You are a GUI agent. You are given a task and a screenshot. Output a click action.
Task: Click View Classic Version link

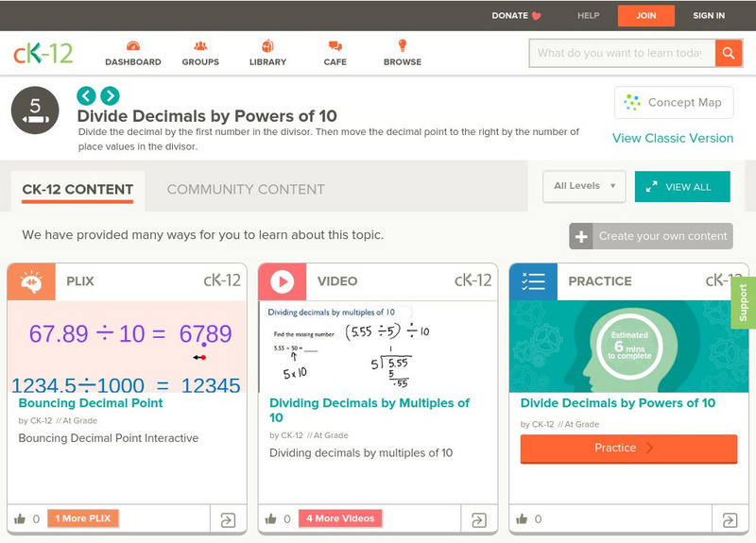[673, 138]
